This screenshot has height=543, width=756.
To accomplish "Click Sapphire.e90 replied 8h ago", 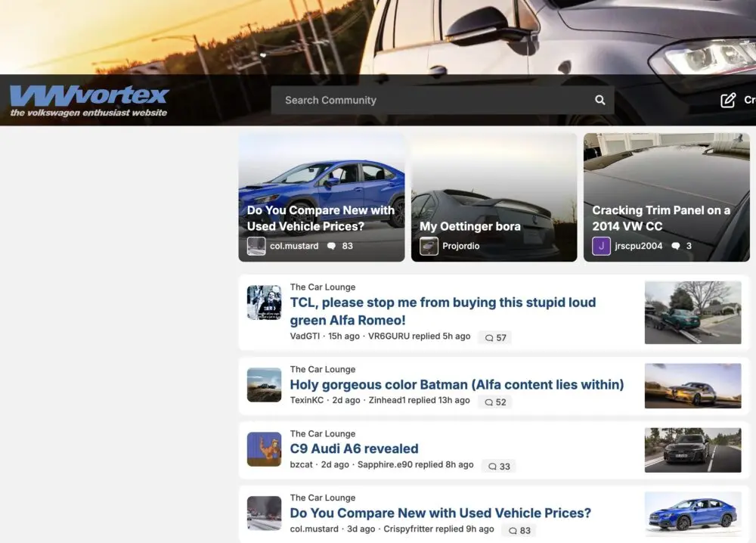I will pyautogui.click(x=415, y=464).
